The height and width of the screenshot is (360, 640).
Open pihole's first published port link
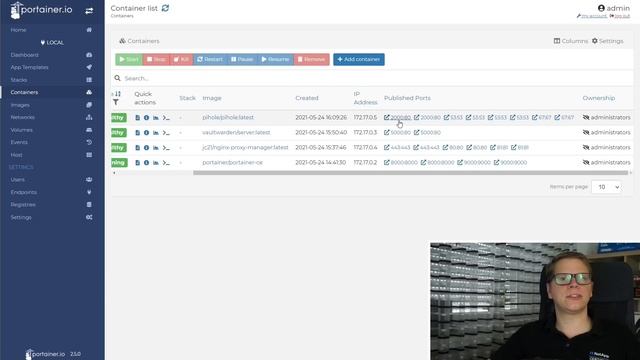tap(398, 118)
